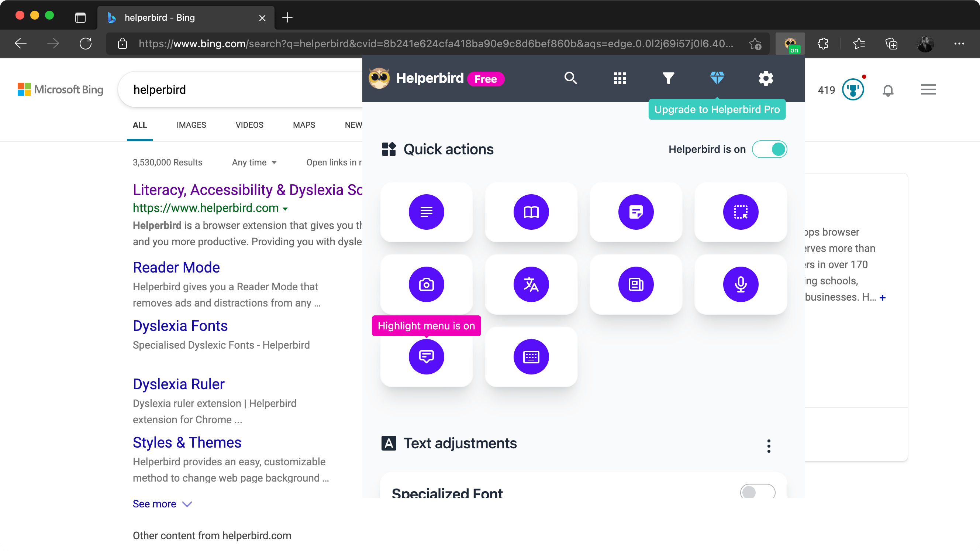Turn off the Helperbird is on switch
Viewport: 980px width, 551px height.
(769, 149)
